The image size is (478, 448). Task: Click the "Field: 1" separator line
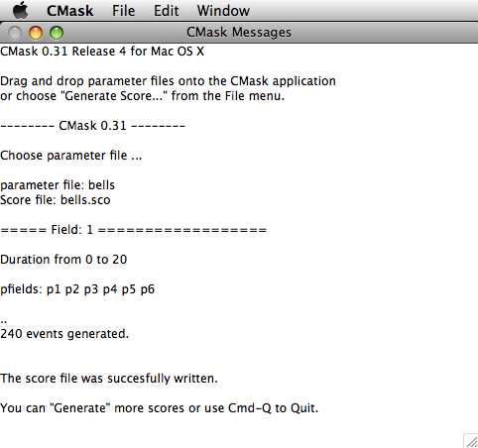coord(133,230)
